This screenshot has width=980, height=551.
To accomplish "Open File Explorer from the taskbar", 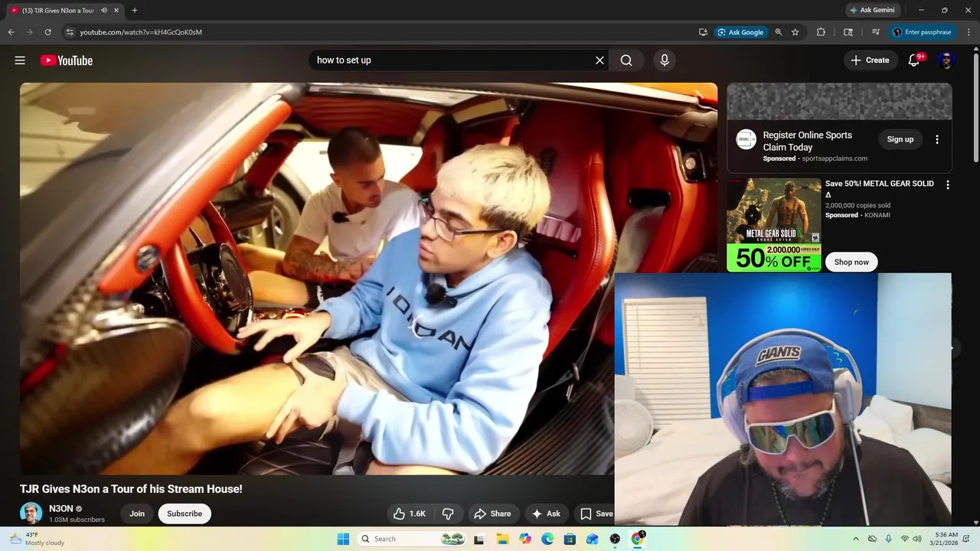I will click(502, 539).
